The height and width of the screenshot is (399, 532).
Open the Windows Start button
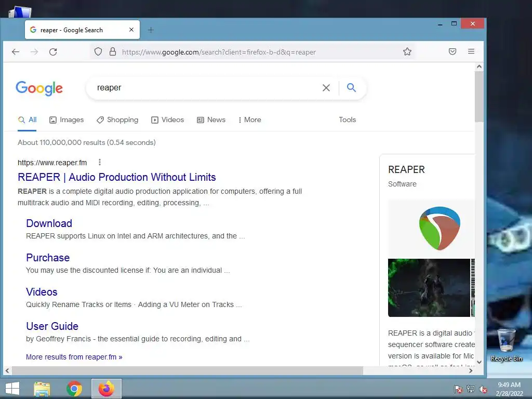[x=12, y=389]
